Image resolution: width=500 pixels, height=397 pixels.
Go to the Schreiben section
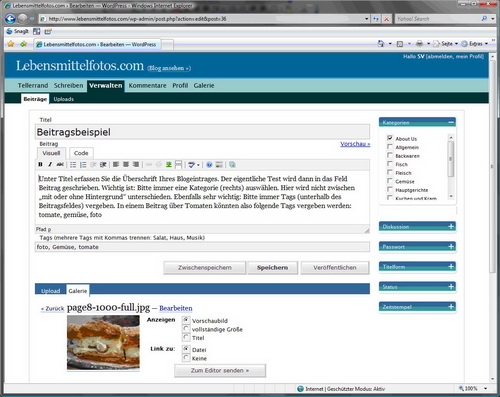(x=68, y=86)
